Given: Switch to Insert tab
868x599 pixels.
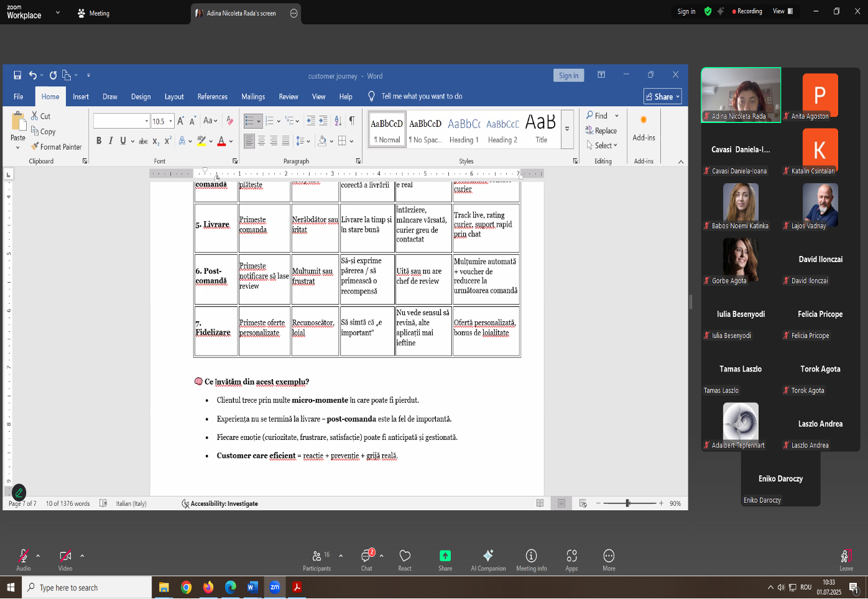Looking at the screenshot, I should click(81, 96).
